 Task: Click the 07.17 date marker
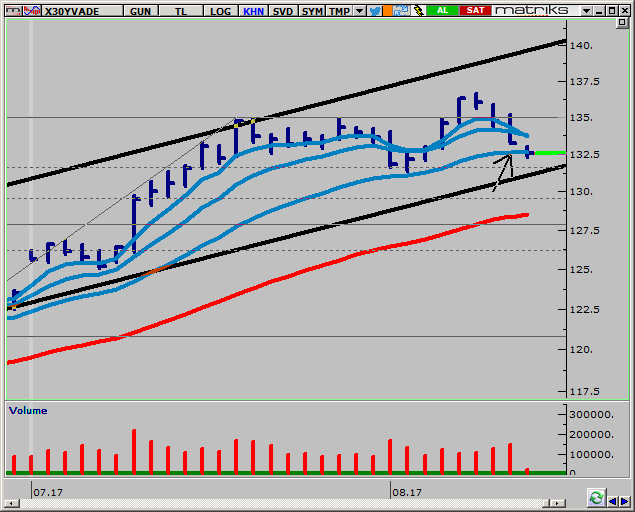[x=48, y=492]
